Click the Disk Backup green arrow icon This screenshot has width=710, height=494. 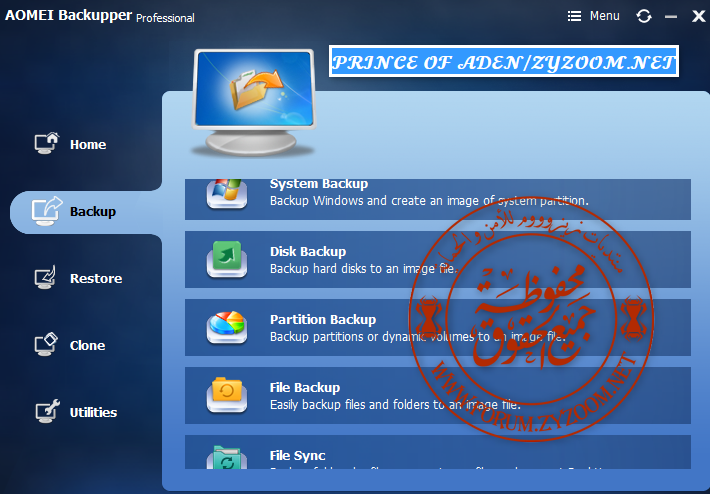click(x=227, y=259)
